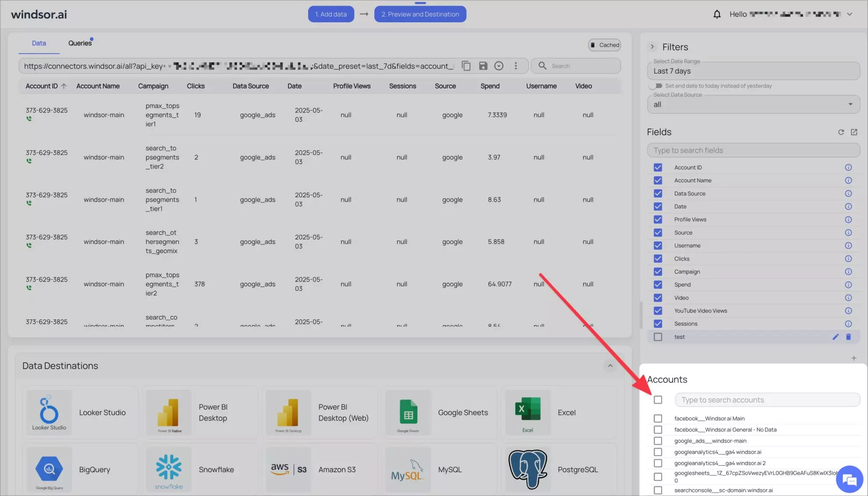The height and width of the screenshot is (496, 868).
Task: Show info for Spend field
Action: [x=848, y=285]
